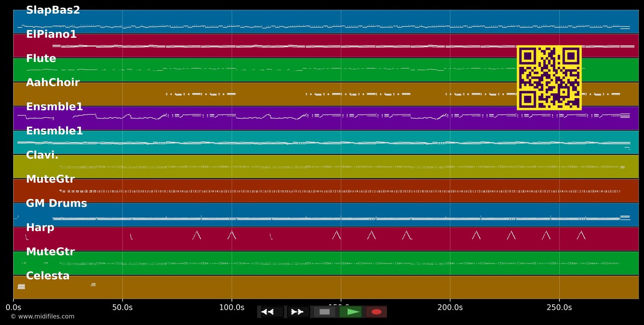Click the 250.0s time axis label
Screen dimensions: 644x325
pos(559,307)
